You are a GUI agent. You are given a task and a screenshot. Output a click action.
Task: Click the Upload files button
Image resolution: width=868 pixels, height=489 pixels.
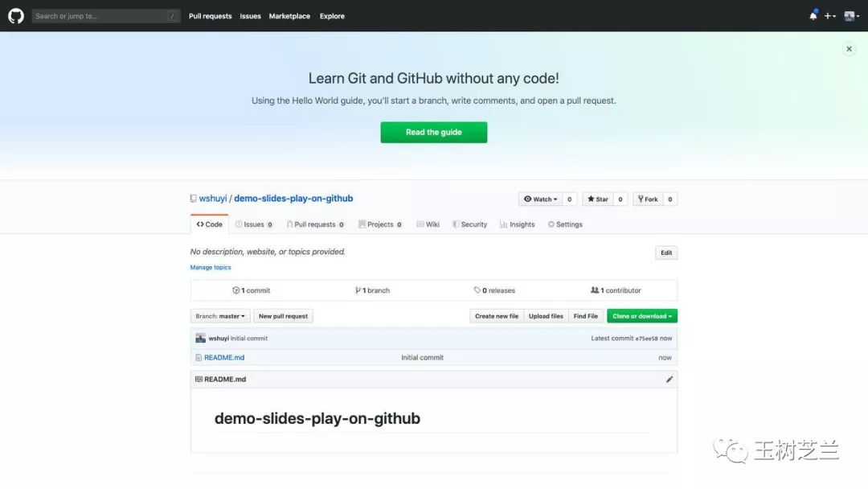546,316
